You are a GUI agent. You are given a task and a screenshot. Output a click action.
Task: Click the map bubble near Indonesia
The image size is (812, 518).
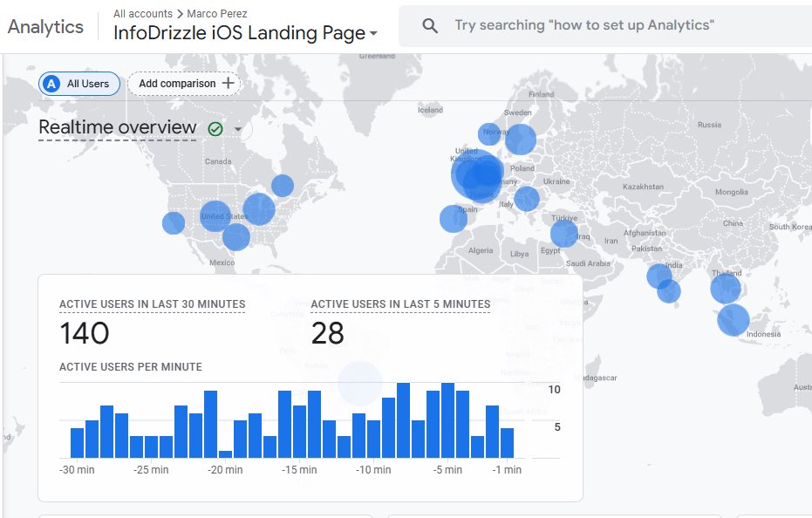point(734,320)
